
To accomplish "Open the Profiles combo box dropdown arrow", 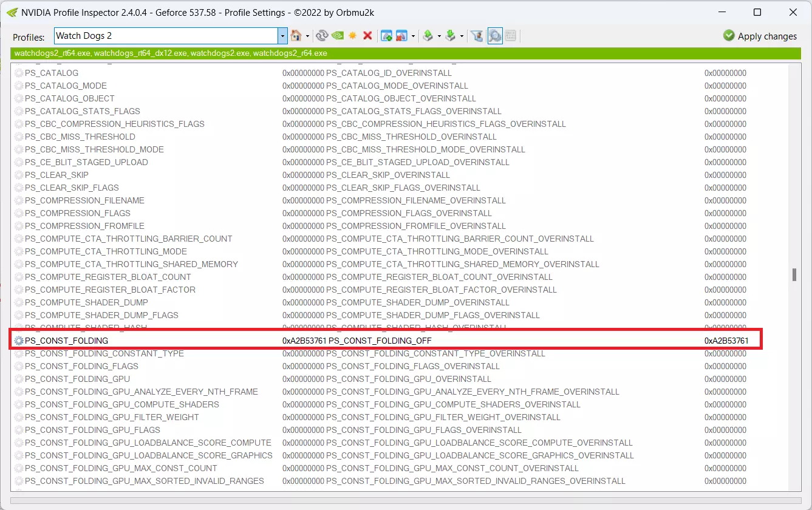I will [282, 36].
